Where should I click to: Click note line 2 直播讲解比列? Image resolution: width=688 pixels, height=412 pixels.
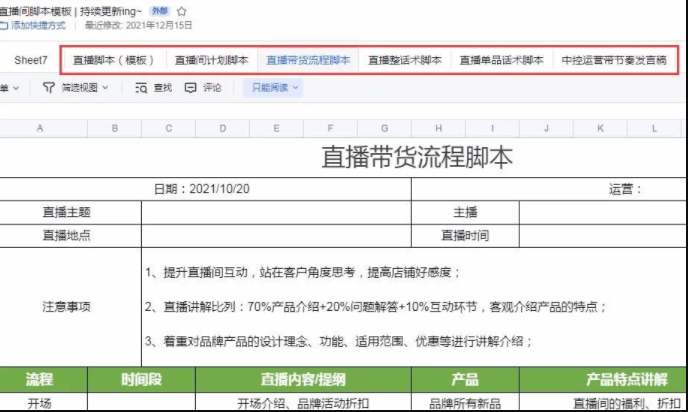coord(376,307)
